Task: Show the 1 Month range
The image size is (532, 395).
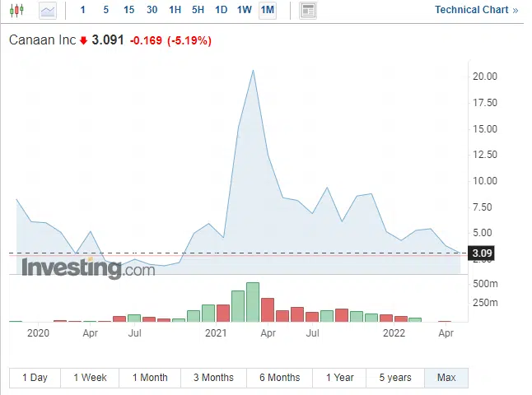Action: coord(150,378)
